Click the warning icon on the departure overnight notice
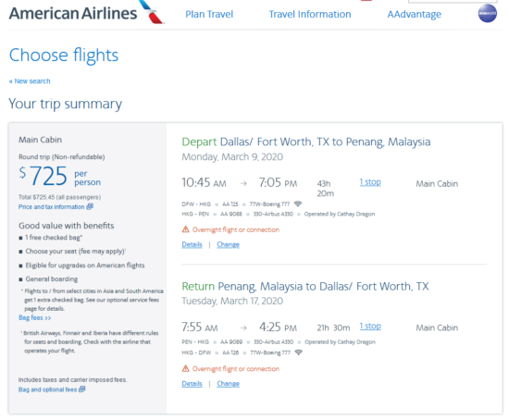Screen dimensions: 509x420 tap(185, 229)
